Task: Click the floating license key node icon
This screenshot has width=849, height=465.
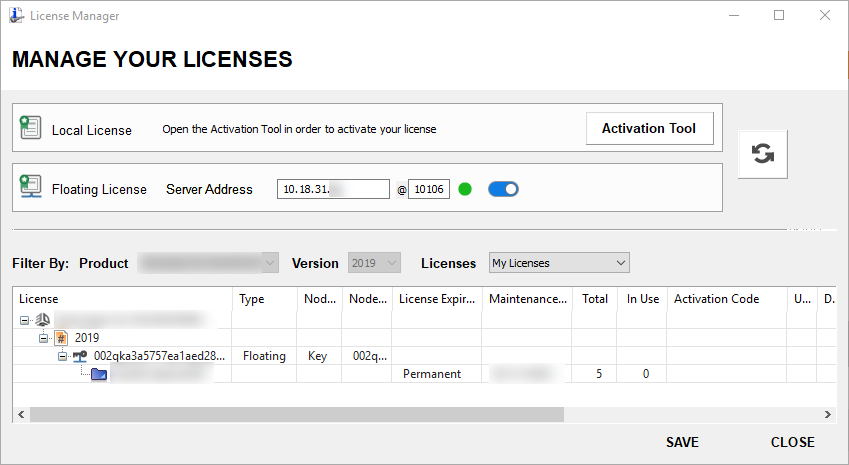Action: pos(80,356)
